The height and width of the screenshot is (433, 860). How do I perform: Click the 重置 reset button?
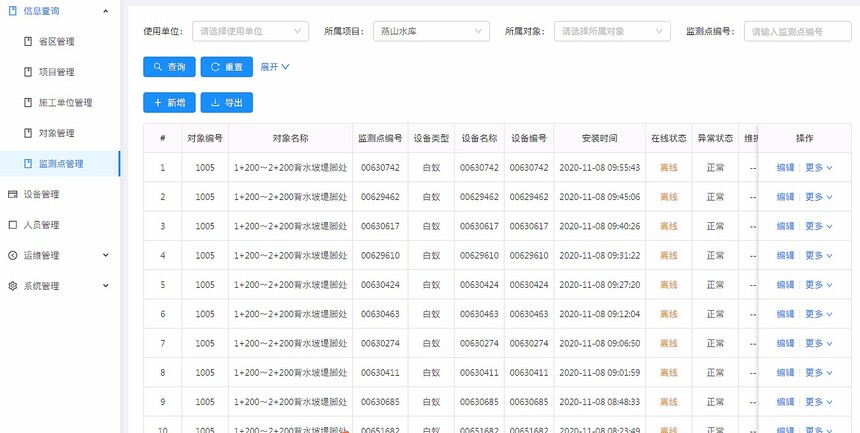click(227, 67)
